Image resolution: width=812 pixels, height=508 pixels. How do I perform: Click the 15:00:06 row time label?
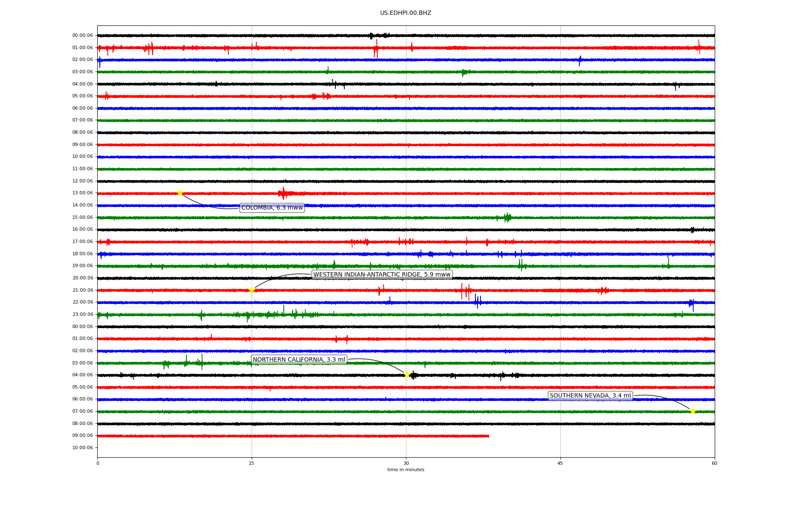coord(82,218)
